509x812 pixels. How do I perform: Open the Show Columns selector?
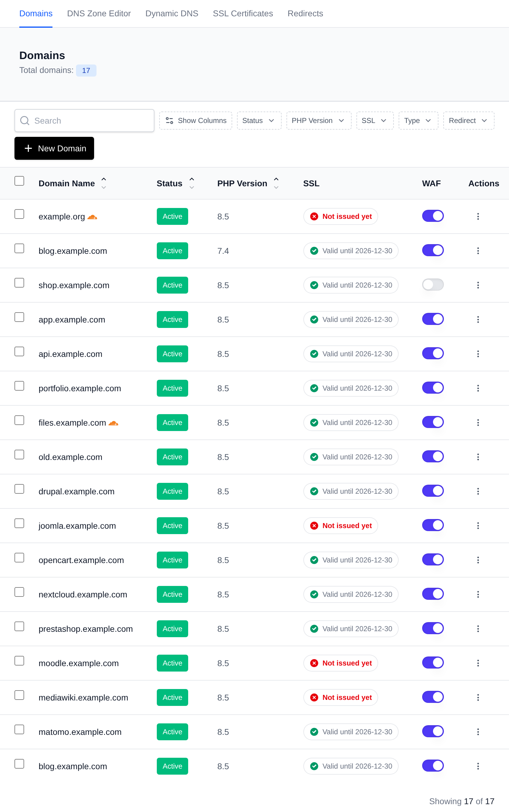pyautogui.click(x=196, y=121)
